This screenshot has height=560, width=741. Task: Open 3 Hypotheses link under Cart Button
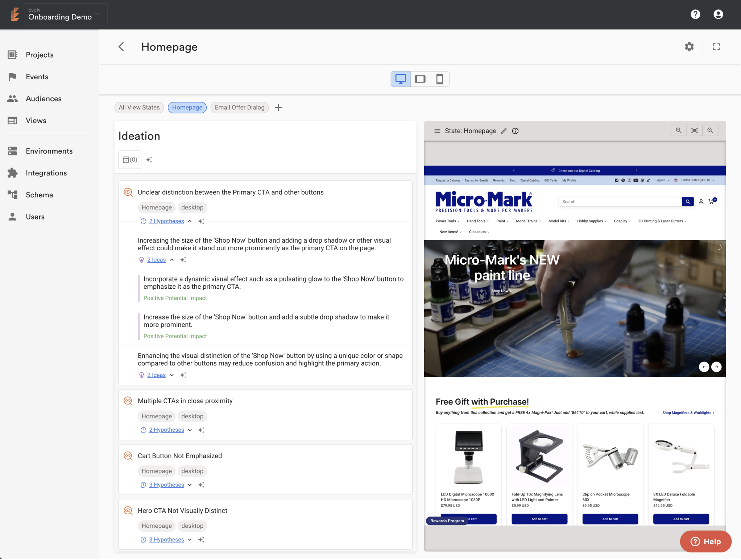[166, 485]
